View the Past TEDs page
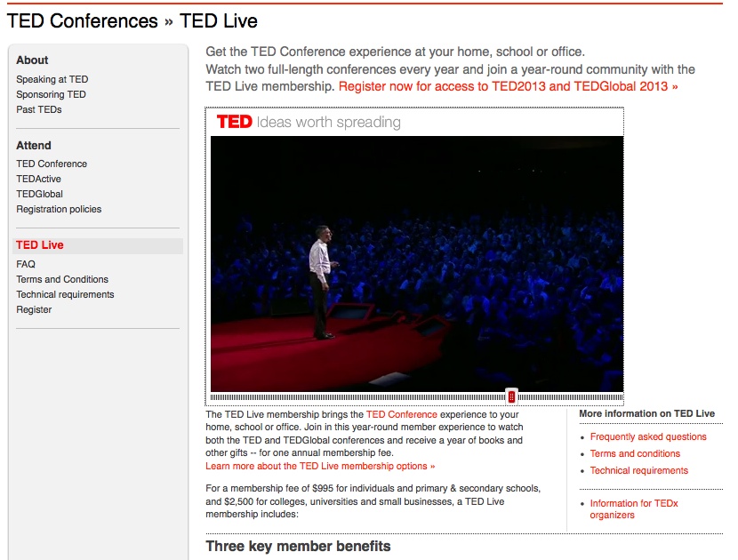The width and height of the screenshot is (738, 560). (x=38, y=109)
